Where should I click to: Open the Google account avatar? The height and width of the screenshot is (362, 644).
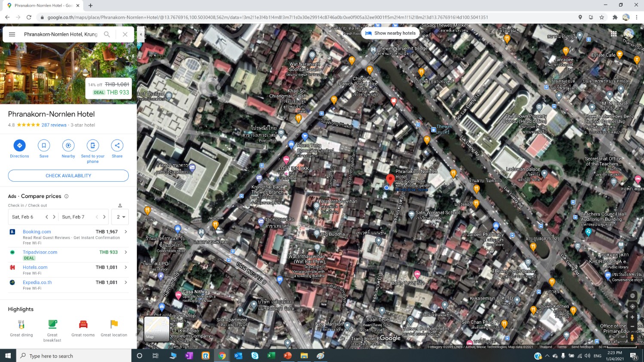[629, 33]
